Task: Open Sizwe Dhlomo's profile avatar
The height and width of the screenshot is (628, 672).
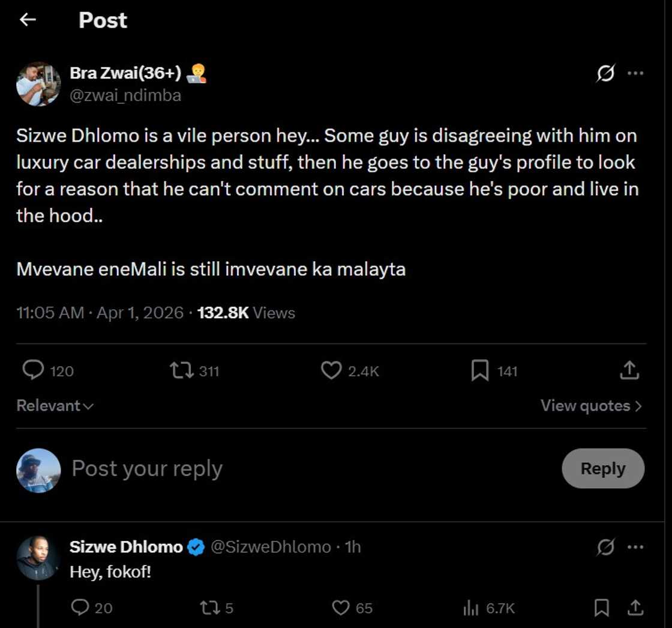Action: pos(38,558)
